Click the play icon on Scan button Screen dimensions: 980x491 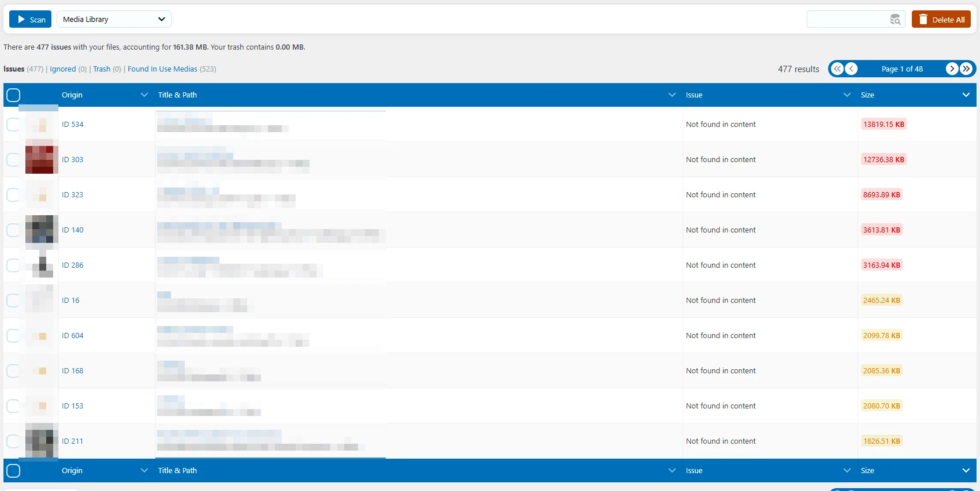21,19
